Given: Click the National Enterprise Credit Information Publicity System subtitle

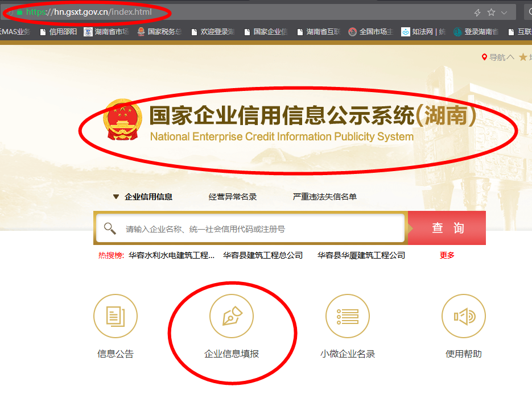Looking at the screenshot, I should pos(282,136).
